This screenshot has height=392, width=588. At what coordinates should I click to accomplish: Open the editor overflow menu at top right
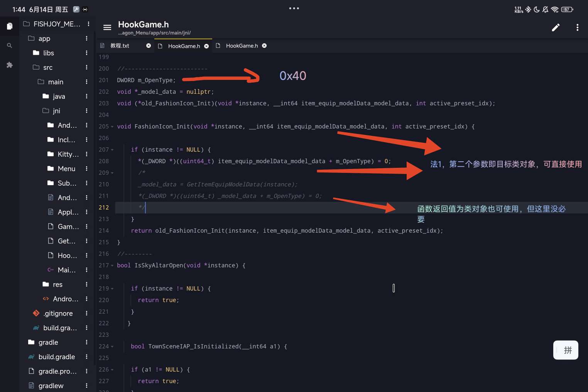coord(577,27)
